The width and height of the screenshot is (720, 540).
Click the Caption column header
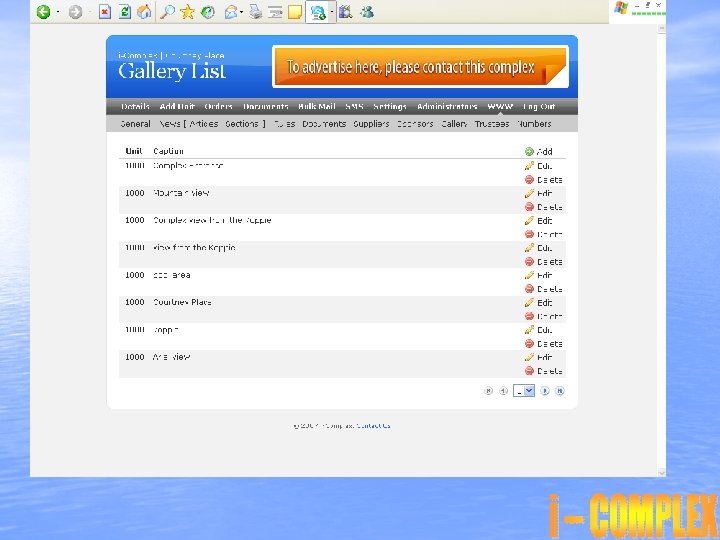click(x=169, y=151)
